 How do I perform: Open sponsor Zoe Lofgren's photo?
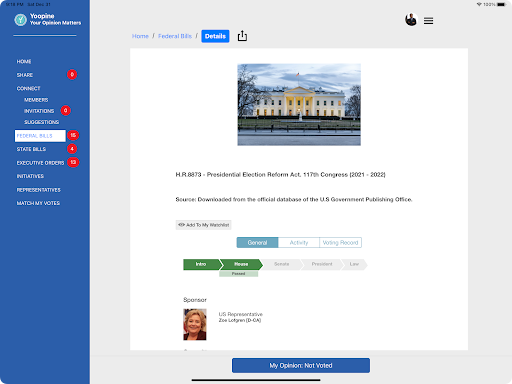pyautogui.click(x=195, y=324)
